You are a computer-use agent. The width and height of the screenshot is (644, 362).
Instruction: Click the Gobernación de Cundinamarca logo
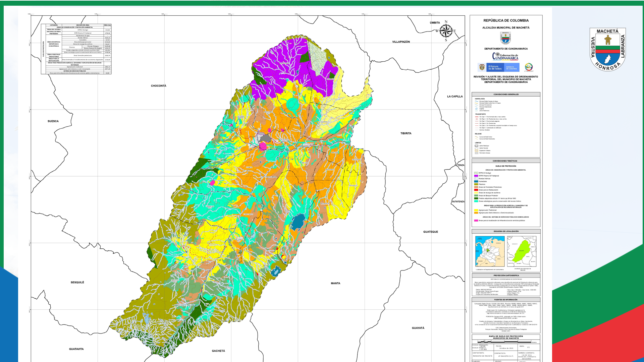[505, 56]
